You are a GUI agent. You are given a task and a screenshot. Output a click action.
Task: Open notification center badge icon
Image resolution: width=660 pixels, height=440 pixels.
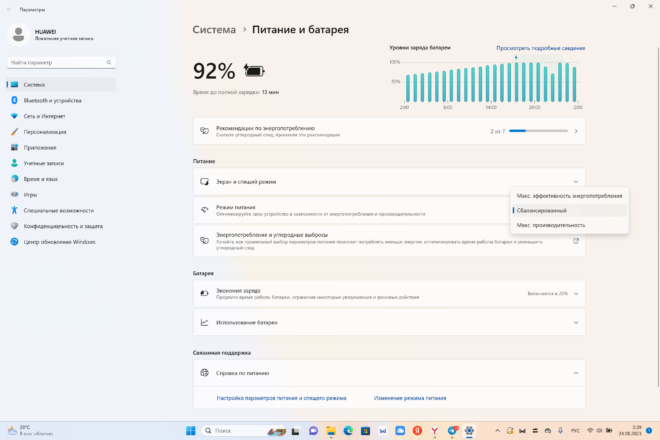[x=649, y=430]
